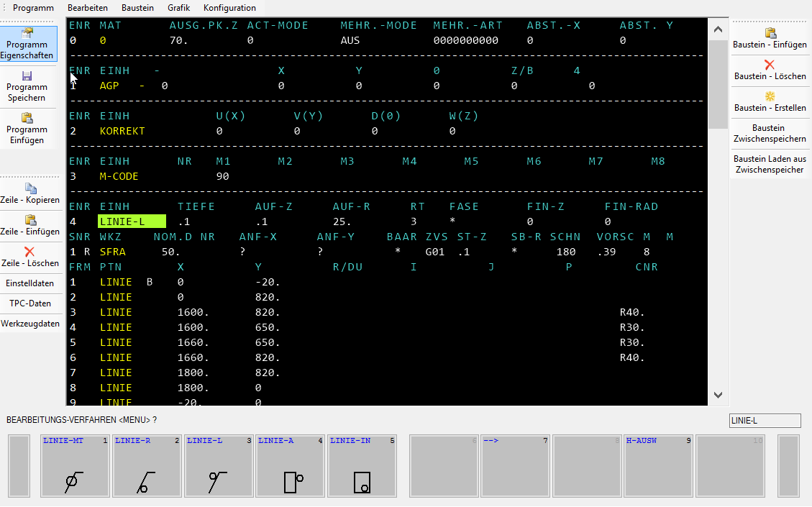
Task: Click the SFRA tool entry
Action: coord(113,252)
